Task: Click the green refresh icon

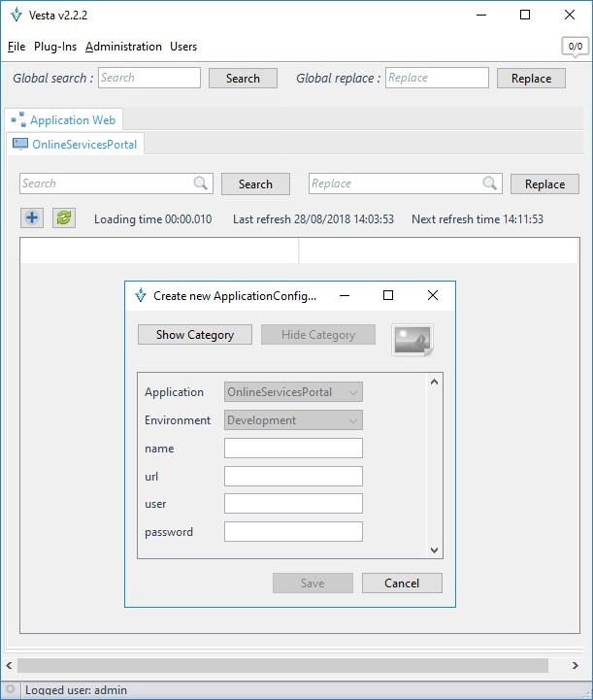Action: click(x=64, y=218)
